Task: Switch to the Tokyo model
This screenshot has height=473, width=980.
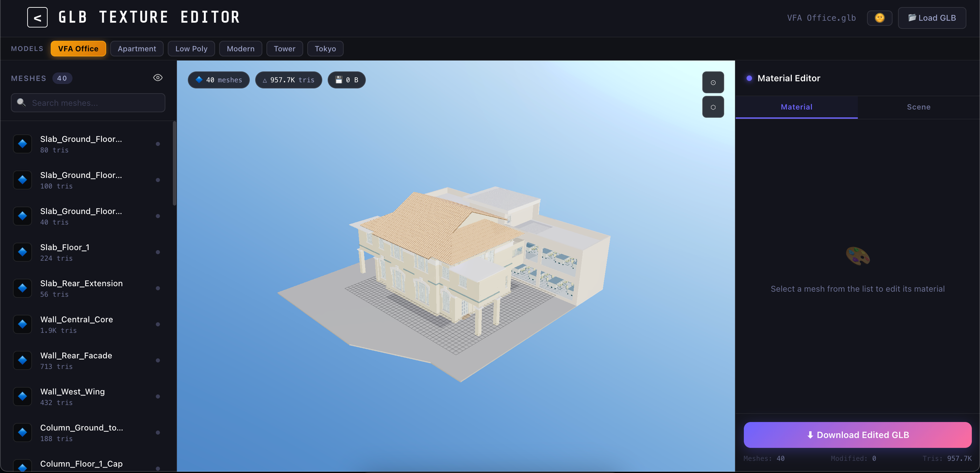Action: 325,49
